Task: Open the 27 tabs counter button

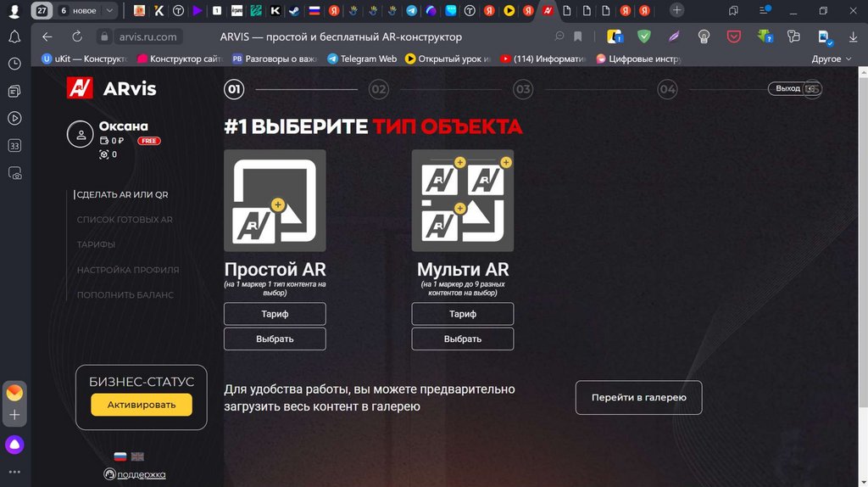Action: click(42, 10)
